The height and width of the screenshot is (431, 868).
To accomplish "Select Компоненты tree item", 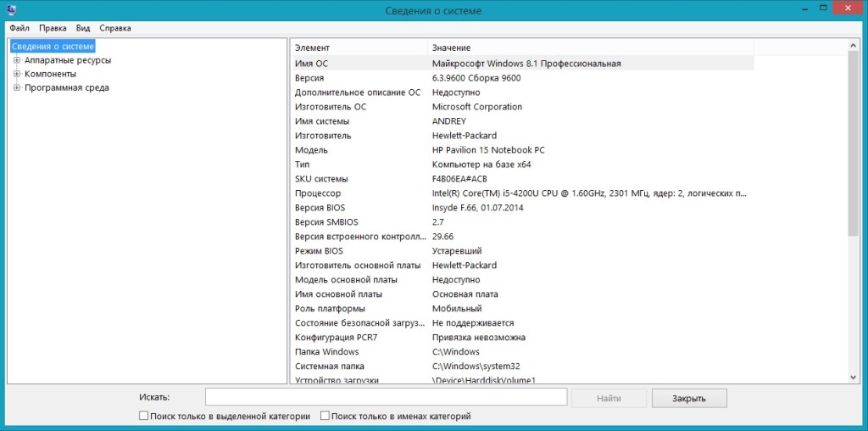I will tap(50, 74).
